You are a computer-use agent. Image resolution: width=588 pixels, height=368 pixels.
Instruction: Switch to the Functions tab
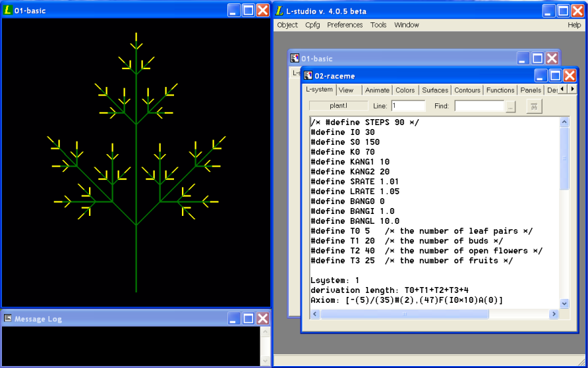500,90
